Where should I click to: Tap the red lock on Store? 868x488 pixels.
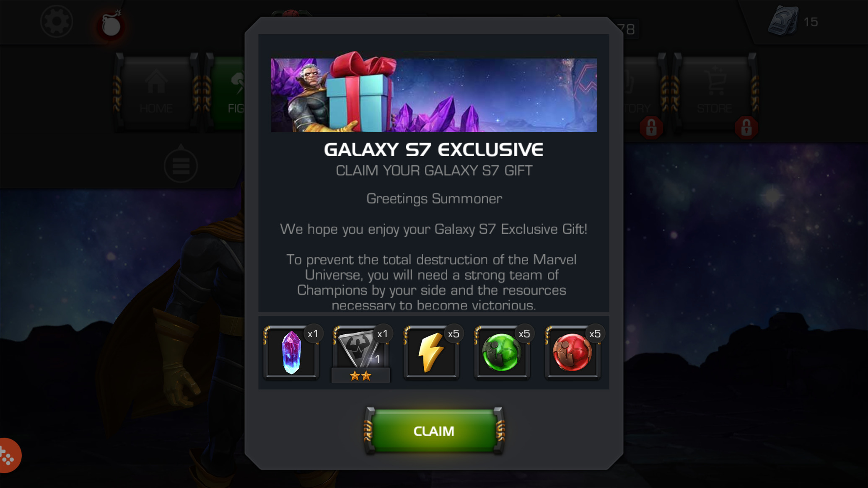pos(746,127)
